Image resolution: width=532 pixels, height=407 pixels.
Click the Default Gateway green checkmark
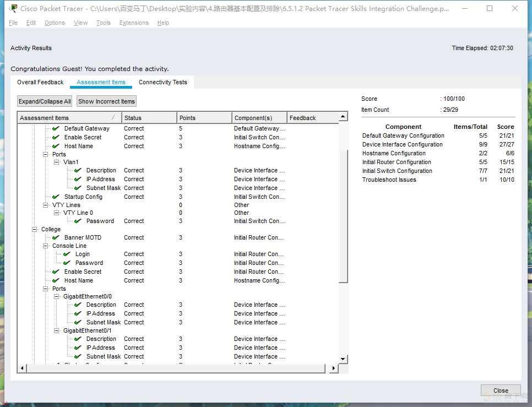[56, 128]
